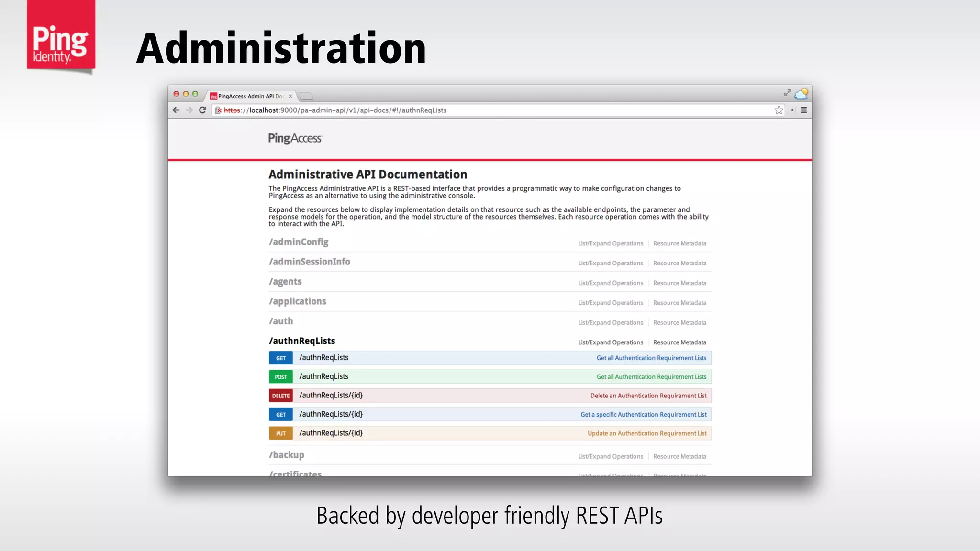Click 'Get a specific Authentication Requirement List'
The width and height of the screenshot is (980, 551).
(x=644, y=415)
